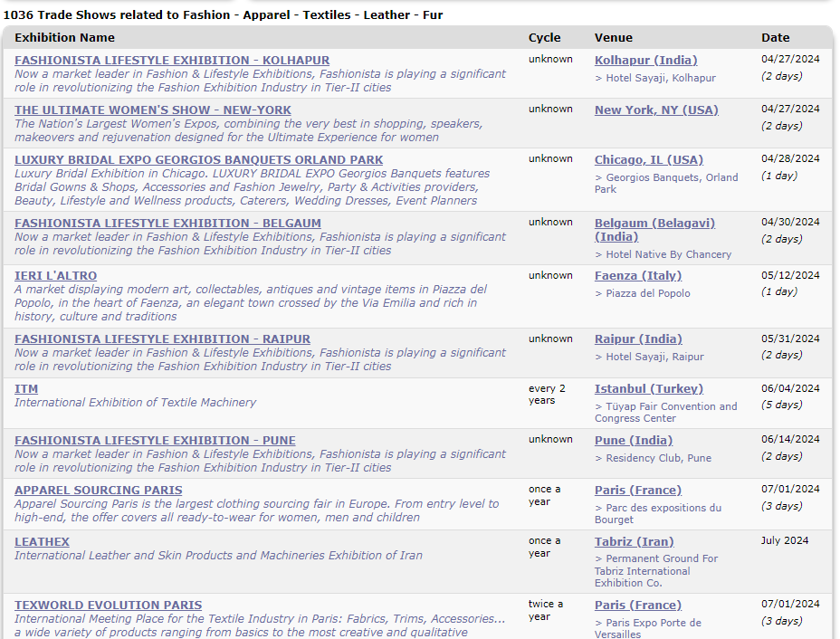This screenshot has width=840, height=639.
Task: Click the 06/04/2024 date cell
Action: (x=790, y=388)
